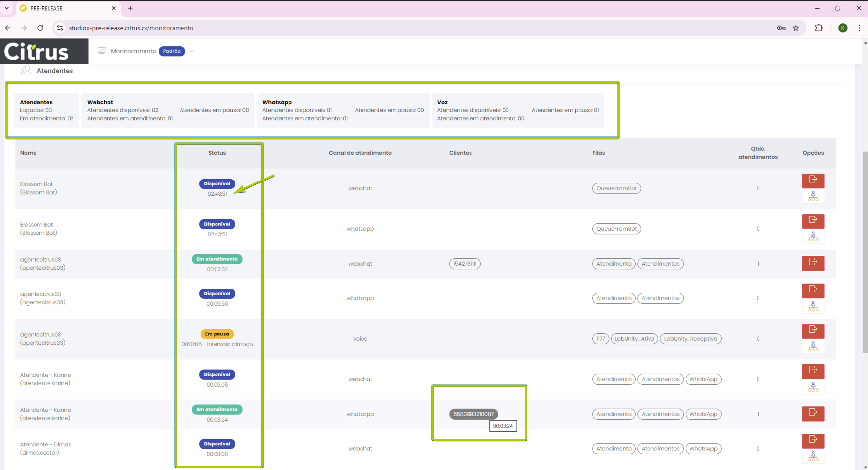Click red logout icon for agentecitrus03 whatsapp

point(813,290)
